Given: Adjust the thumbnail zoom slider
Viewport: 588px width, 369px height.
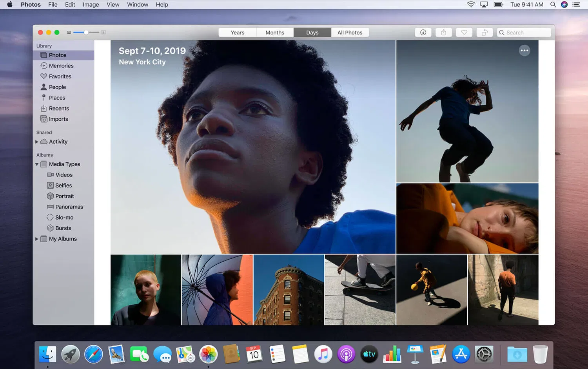Looking at the screenshot, I should tap(86, 33).
